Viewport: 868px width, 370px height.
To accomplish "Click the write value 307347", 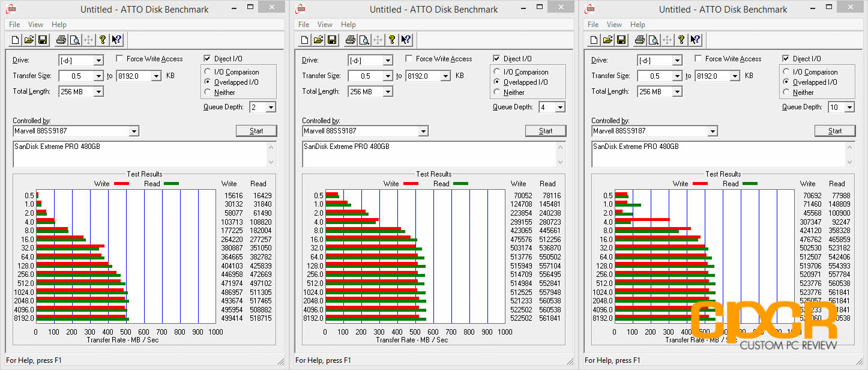I will pos(810,222).
